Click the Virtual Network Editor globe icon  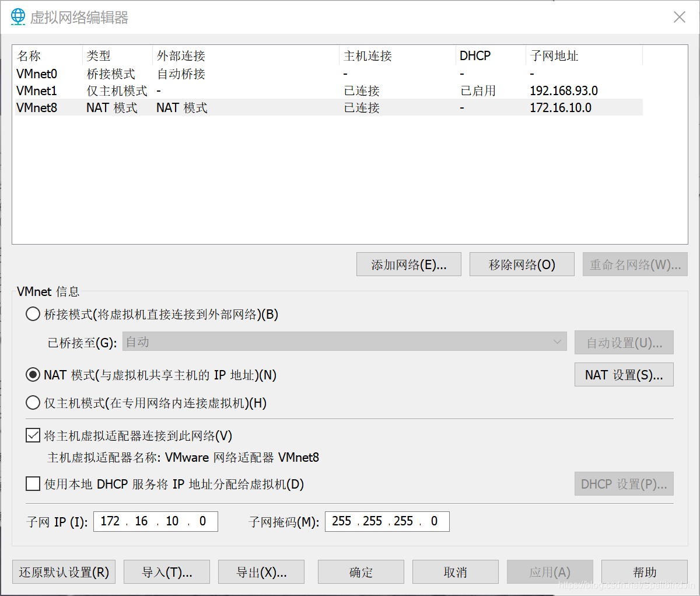coord(18,17)
